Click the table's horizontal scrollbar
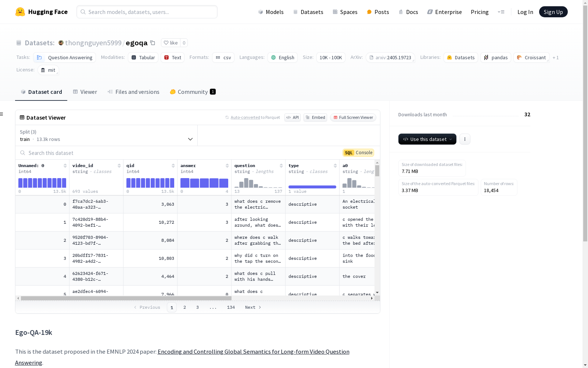Viewport: 588px width, 368px height. 126,298
